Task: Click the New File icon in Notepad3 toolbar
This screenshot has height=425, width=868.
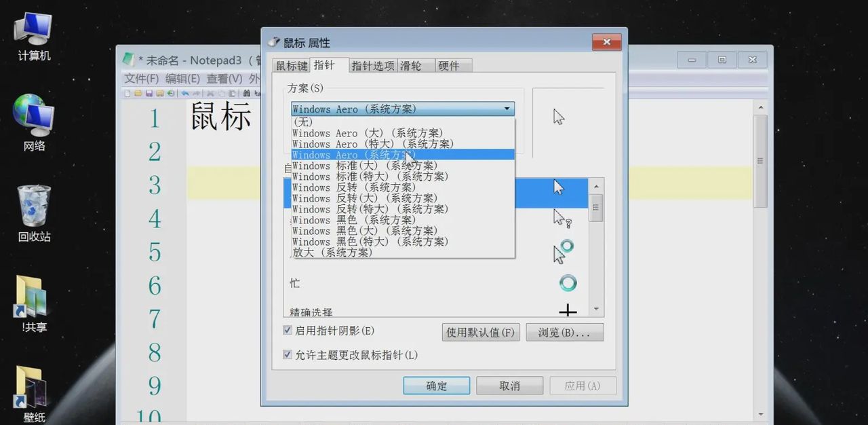Action: [x=127, y=93]
